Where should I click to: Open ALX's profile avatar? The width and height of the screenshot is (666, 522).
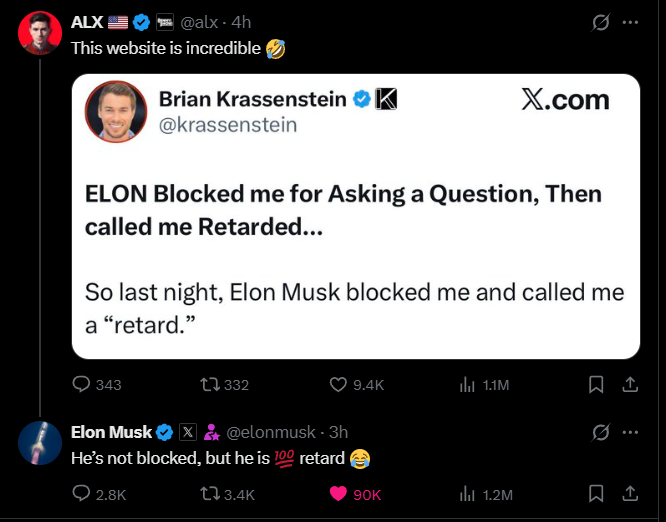(40, 34)
